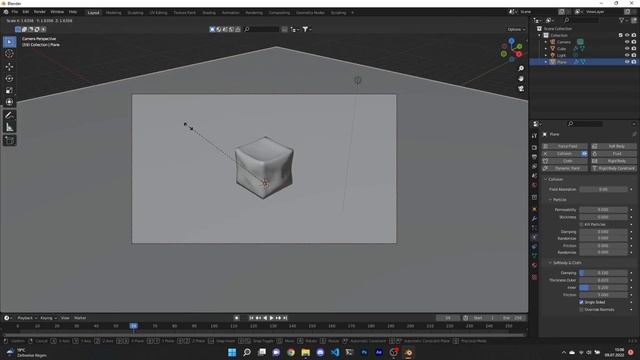Add Soft Body physics to Plane
This screenshot has height=360, width=640.
(614, 146)
